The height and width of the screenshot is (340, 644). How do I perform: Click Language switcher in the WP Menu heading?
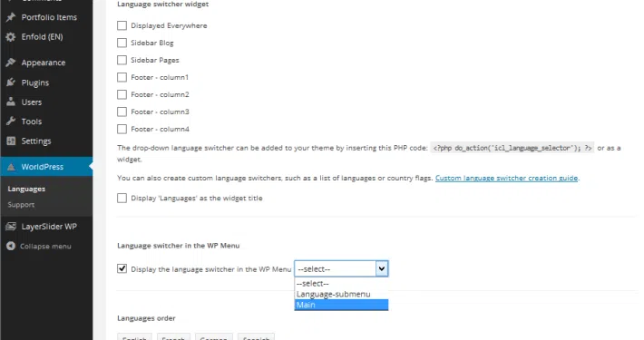[x=179, y=246]
